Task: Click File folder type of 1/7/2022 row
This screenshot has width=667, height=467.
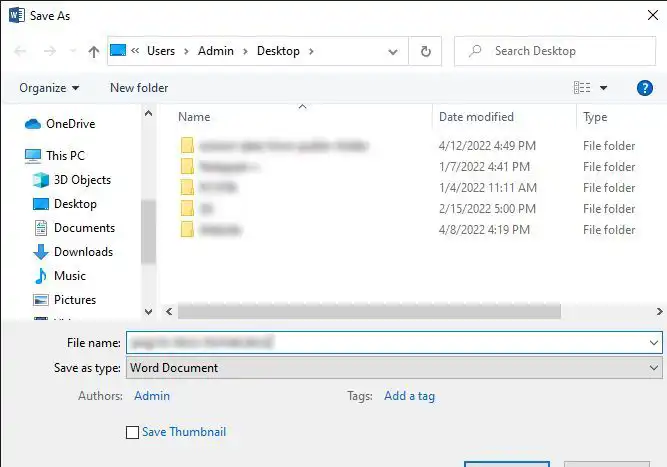Action: 609,167
